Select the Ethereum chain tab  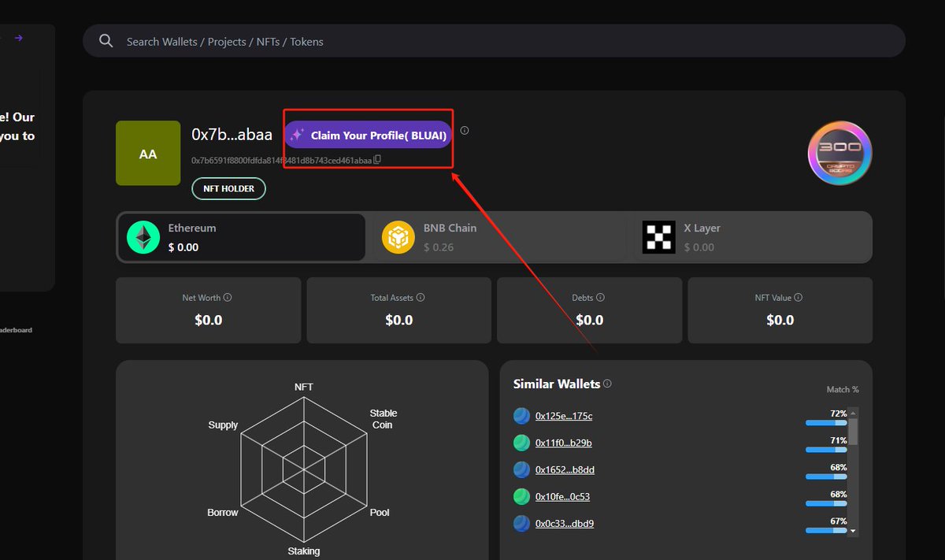click(241, 237)
